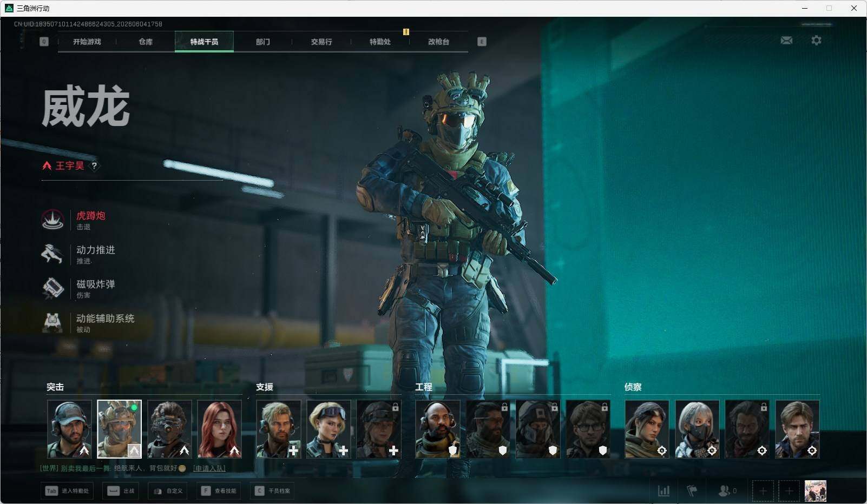The height and width of the screenshot is (504, 867).
Task: Switch to the 特勤处 tab
Action: (x=380, y=42)
